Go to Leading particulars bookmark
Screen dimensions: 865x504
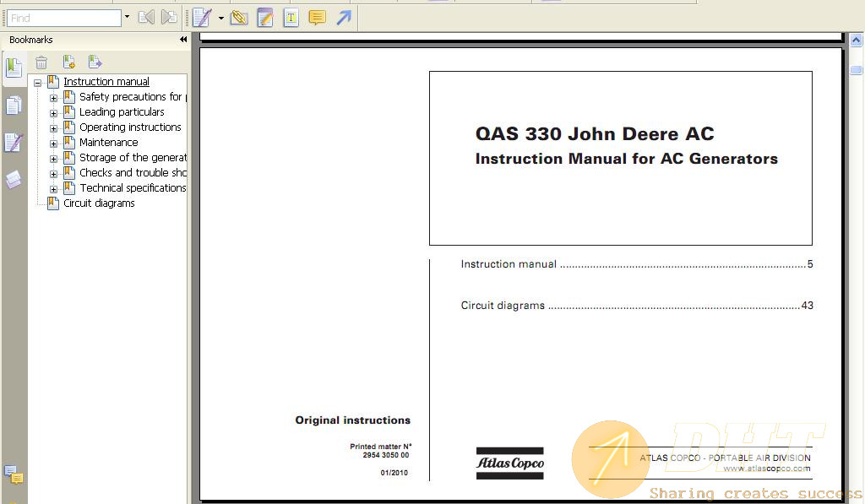122,112
